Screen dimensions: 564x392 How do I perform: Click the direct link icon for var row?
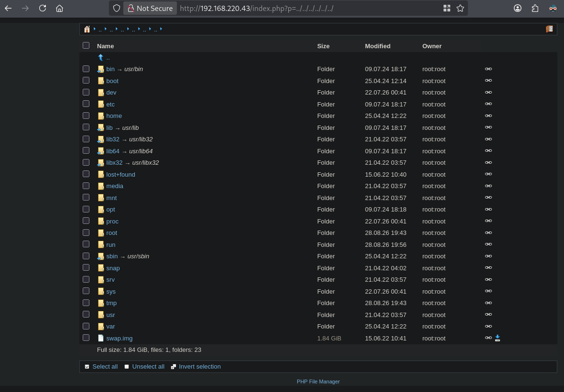(488, 326)
